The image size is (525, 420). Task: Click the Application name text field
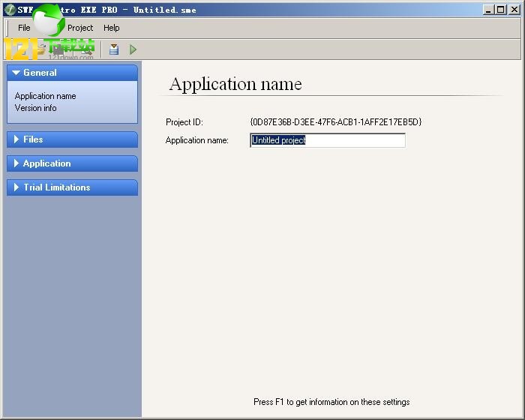point(327,140)
